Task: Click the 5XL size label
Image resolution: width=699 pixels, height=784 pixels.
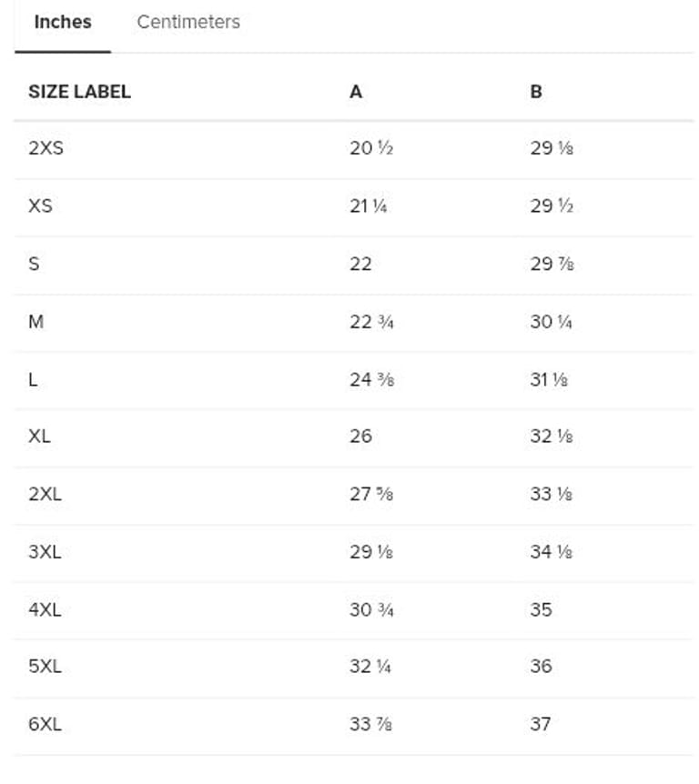Action: coord(45,667)
